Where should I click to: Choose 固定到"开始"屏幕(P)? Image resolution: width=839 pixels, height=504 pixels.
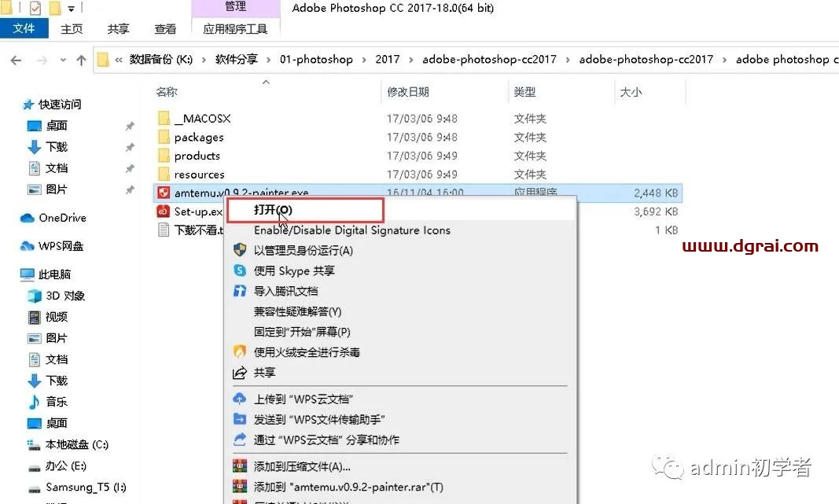[x=302, y=332]
